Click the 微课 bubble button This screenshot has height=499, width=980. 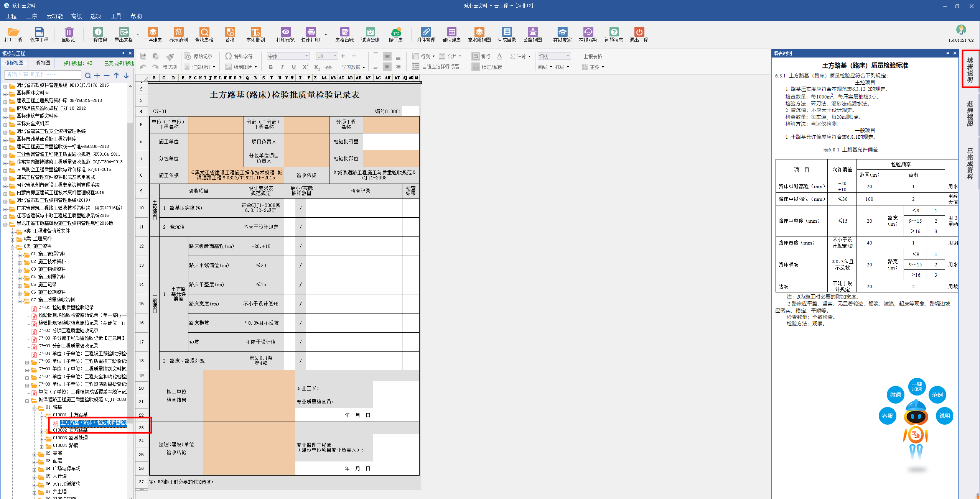coord(896,395)
